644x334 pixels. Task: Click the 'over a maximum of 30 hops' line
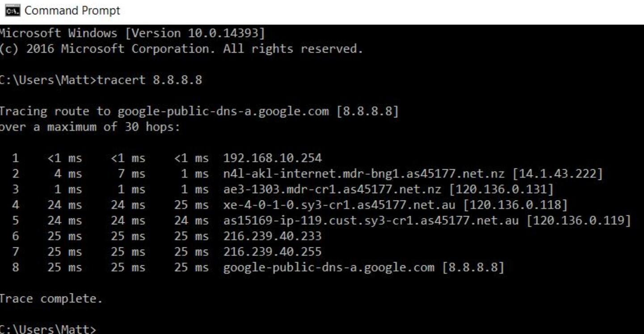pos(89,127)
